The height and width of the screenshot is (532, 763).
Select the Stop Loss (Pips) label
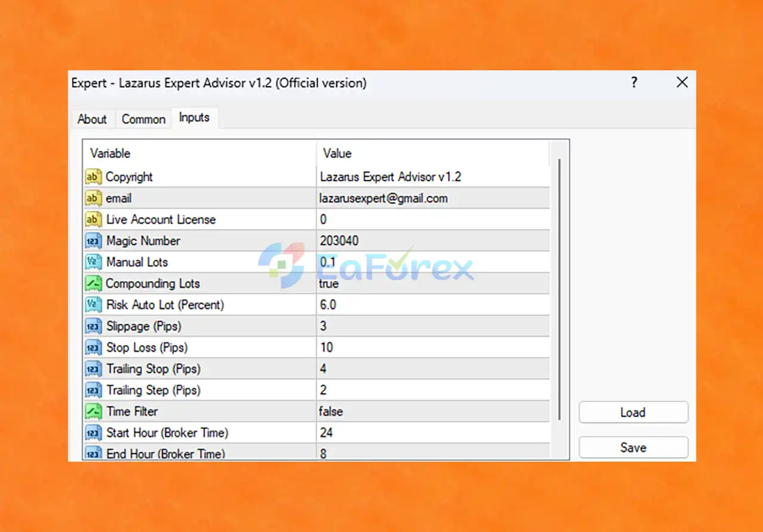147,348
